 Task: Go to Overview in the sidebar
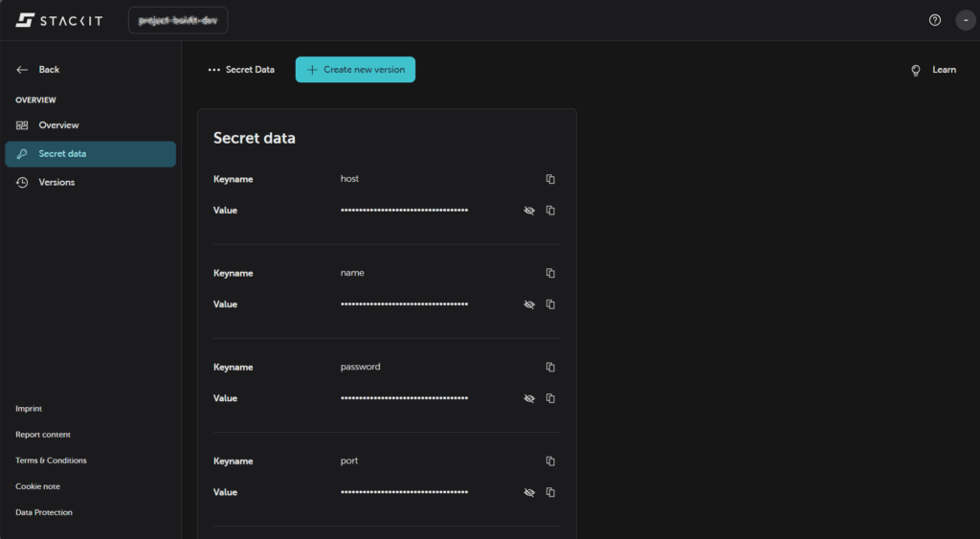point(58,125)
